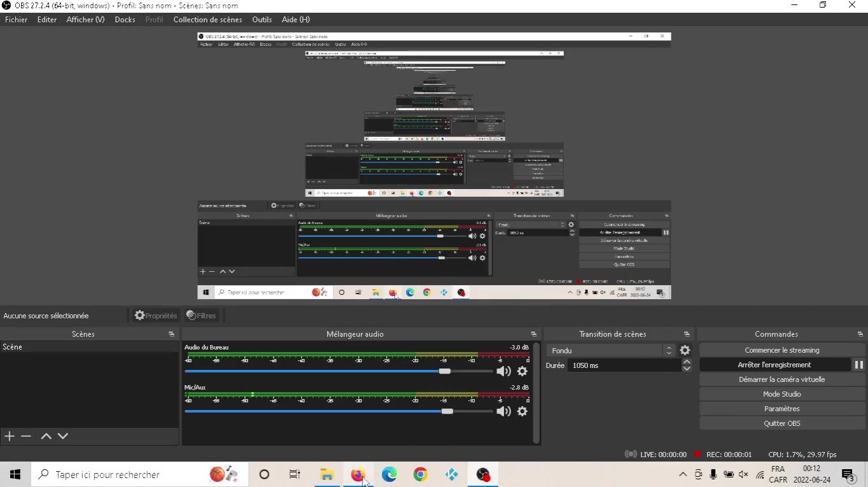Move the scene up with the arrow

pyautogui.click(x=46, y=436)
